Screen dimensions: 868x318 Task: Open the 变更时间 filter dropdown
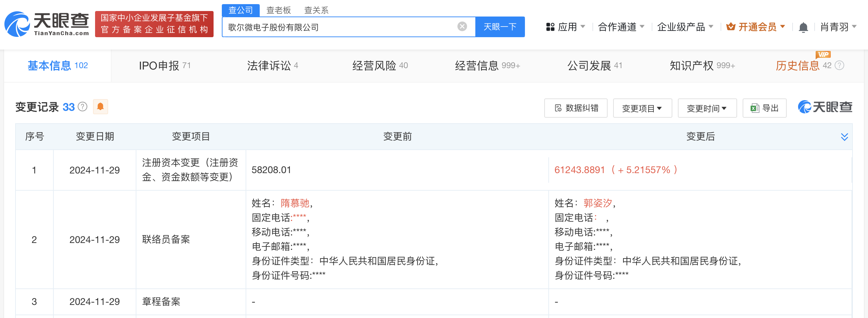[707, 108]
